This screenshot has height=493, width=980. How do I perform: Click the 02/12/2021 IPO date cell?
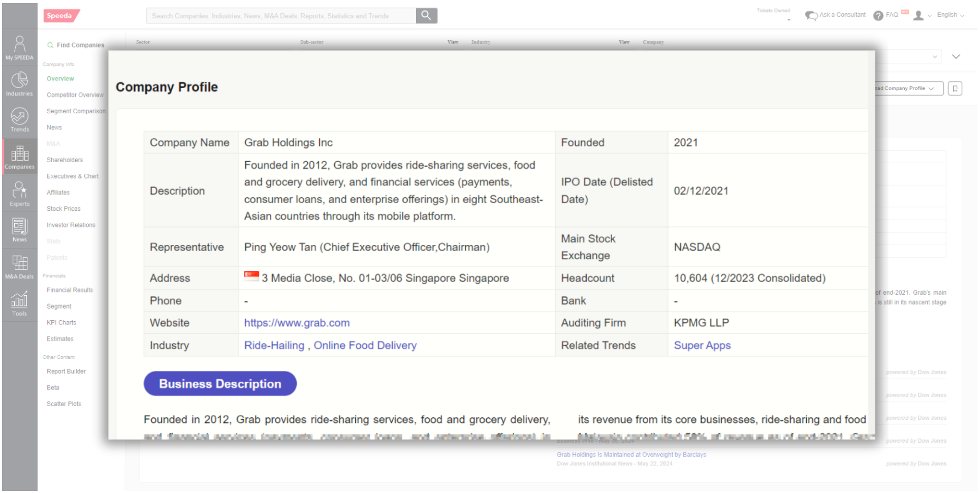[768, 191]
